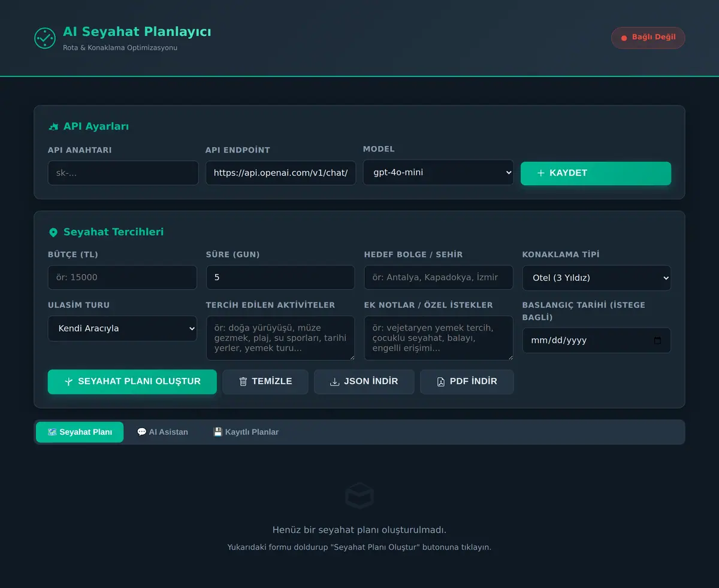Screen dimensions: 719x588
Task: Click SEYAHAT PLANI OLUŞTUR button
Action: [132, 381]
